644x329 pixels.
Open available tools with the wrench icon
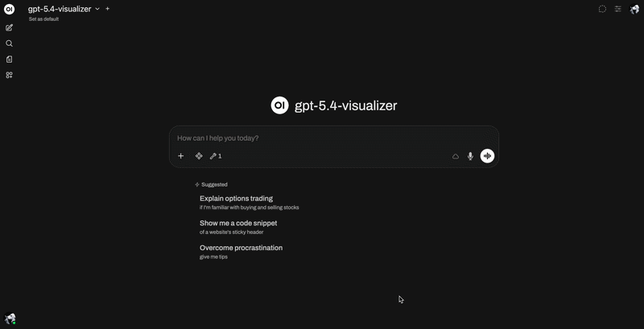(216, 156)
